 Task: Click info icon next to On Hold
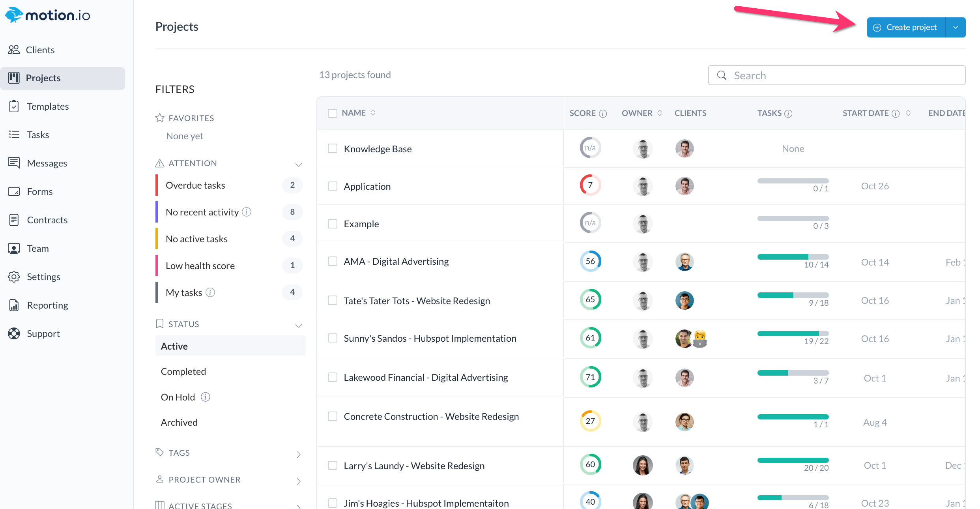pos(206,397)
